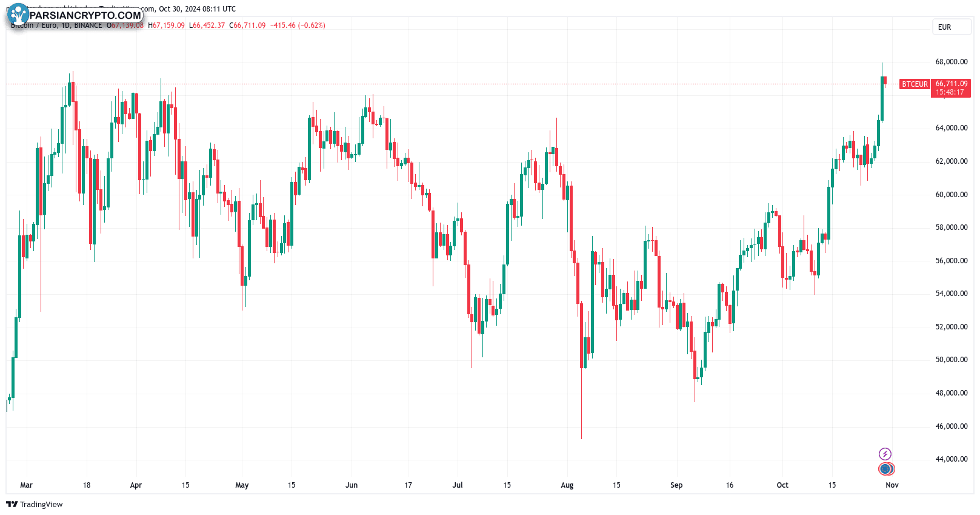Click the 44,000.00 price axis label
This screenshot has height=515, width=980.
click(952, 459)
